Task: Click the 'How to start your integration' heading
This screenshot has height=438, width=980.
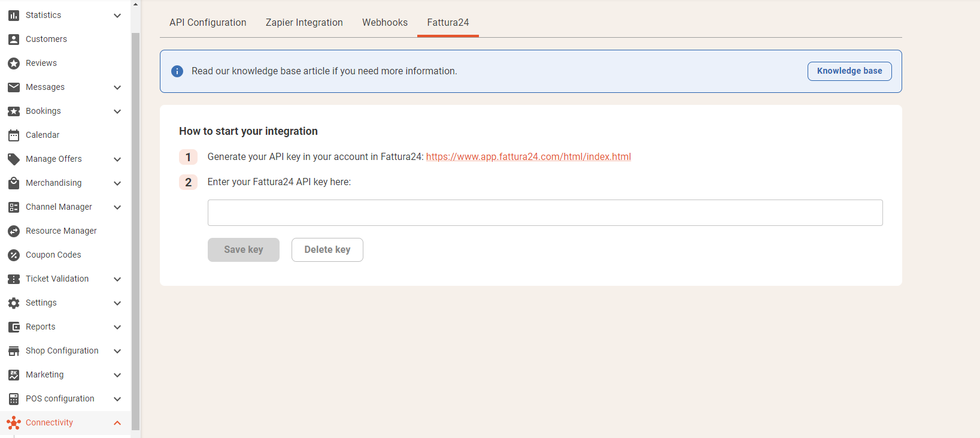Action: click(248, 131)
